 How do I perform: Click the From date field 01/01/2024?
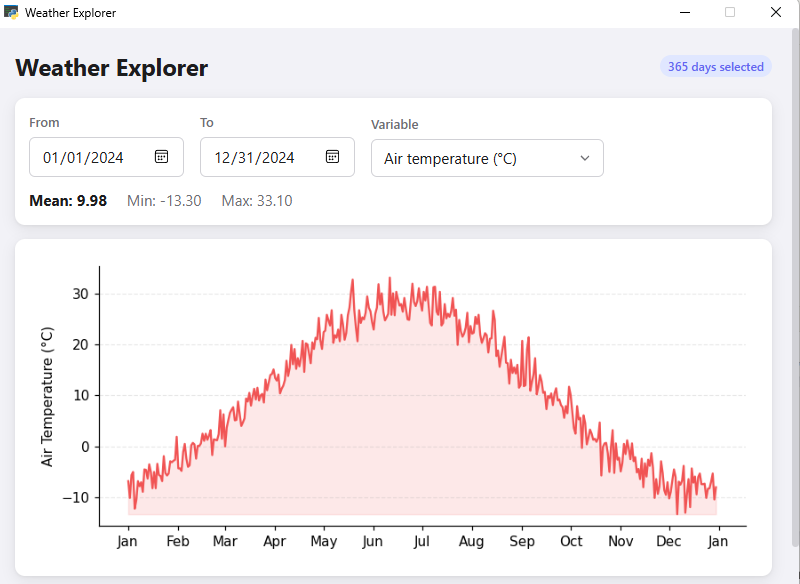(x=106, y=157)
